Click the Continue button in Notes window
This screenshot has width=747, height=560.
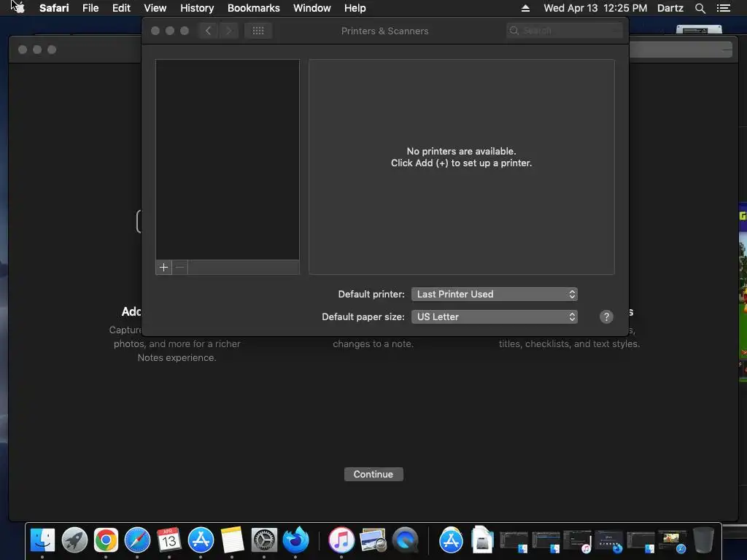(373, 474)
